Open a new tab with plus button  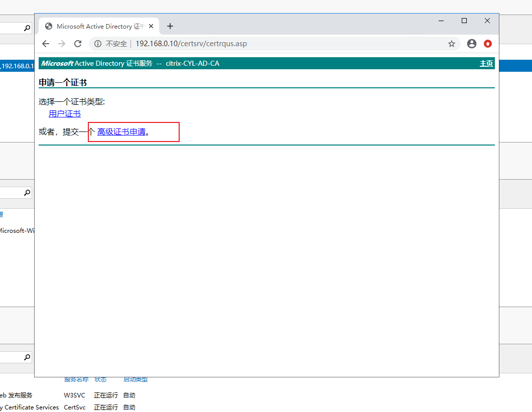[170, 26]
